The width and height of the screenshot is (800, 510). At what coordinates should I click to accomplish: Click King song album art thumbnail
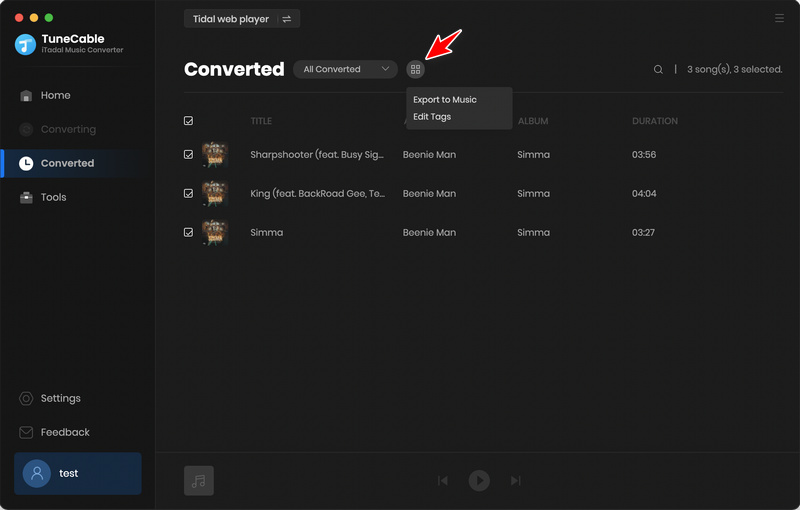(x=215, y=193)
